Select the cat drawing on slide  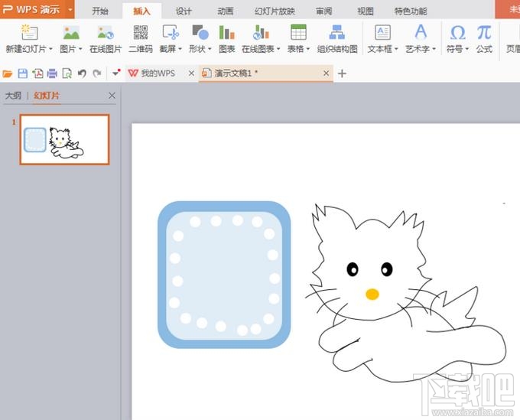(x=406, y=293)
